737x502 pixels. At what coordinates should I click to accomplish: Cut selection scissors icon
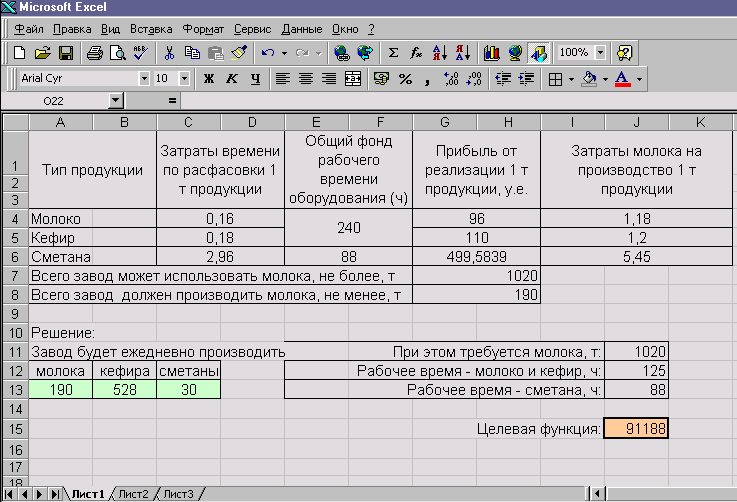click(x=169, y=53)
